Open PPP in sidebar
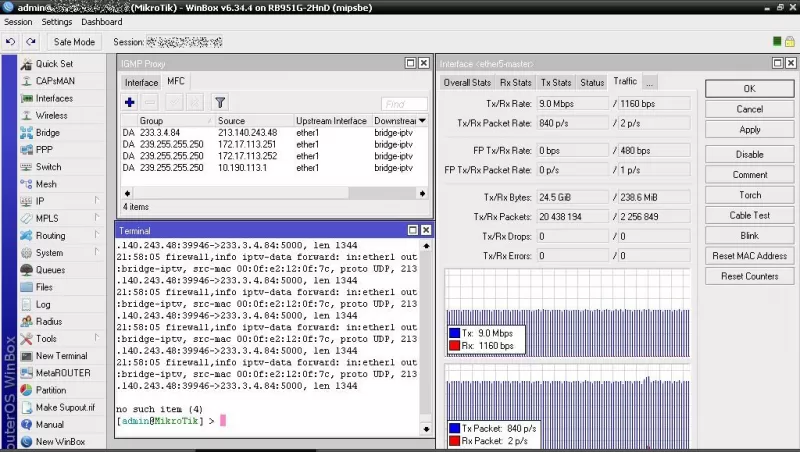Screen dimensions: 800x452 click(x=44, y=150)
